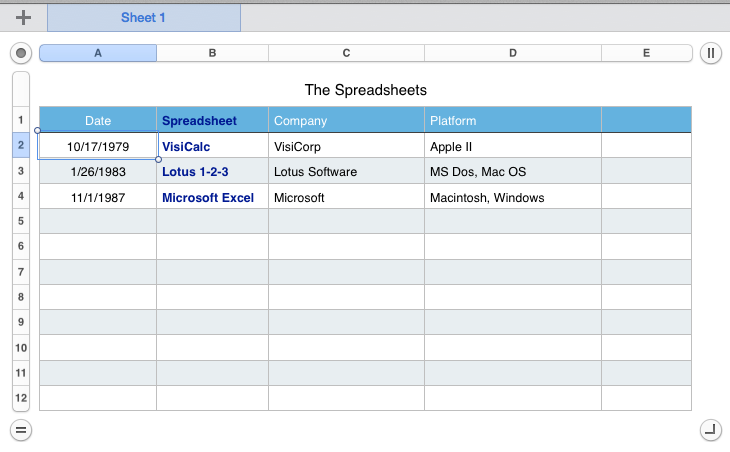Click the add-rows handle below row 12
730x452 pixels.
click(21, 430)
